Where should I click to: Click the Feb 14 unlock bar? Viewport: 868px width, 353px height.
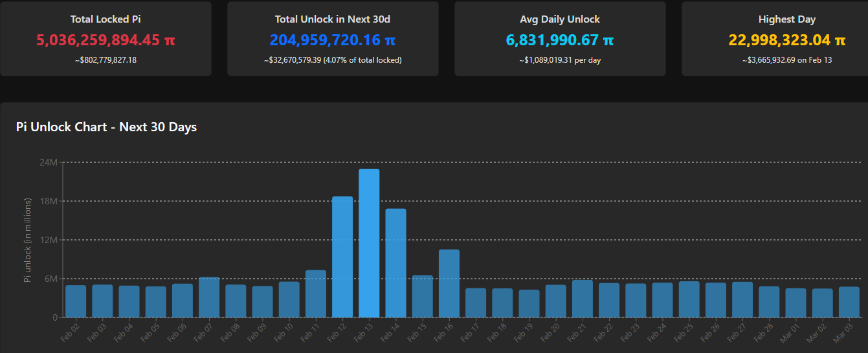pyautogui.click(x=395, y=263)
